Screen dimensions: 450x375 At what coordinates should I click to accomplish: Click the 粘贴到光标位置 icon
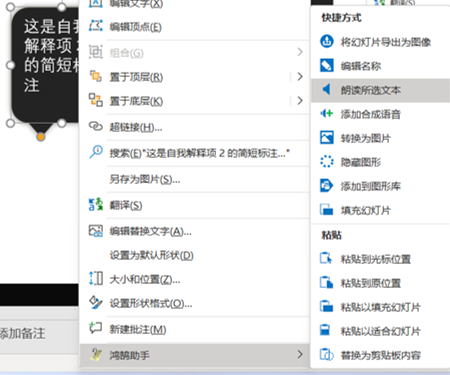327,258
